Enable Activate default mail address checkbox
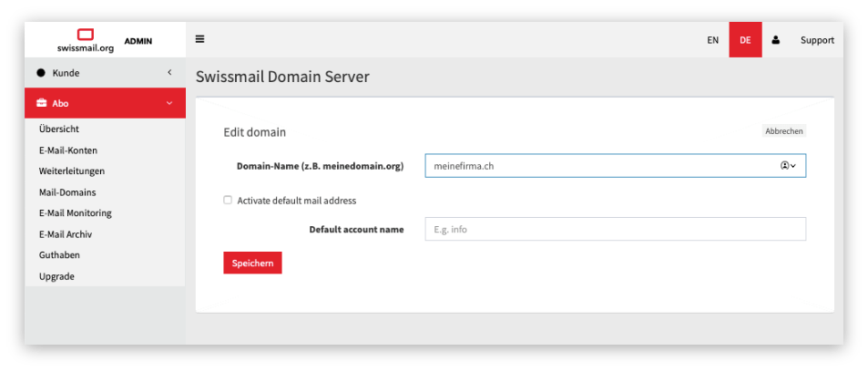 (x=228, y=200)
